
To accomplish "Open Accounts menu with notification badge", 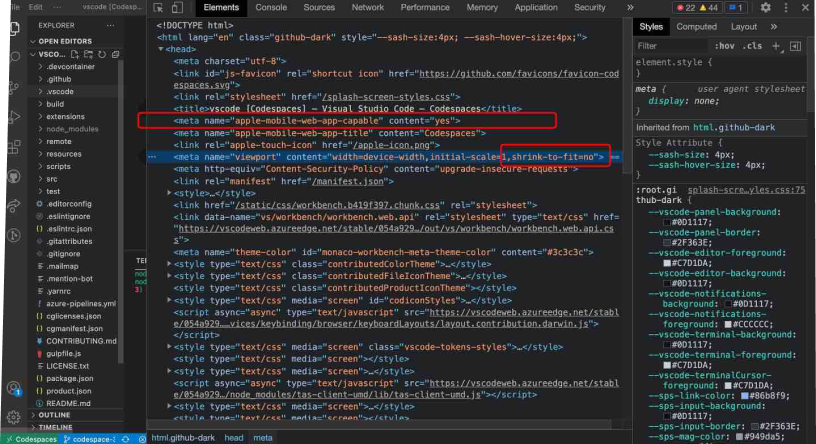I will coord(14,388).
